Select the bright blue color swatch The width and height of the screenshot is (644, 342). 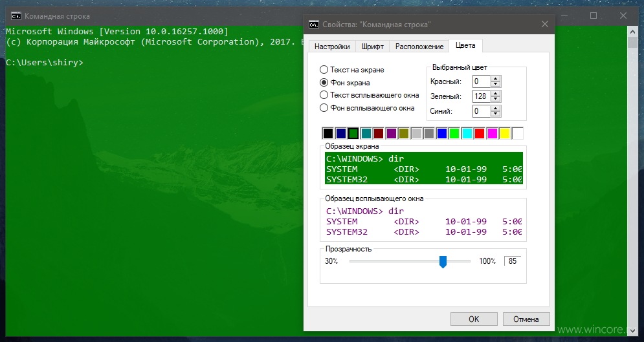[x=442, y=133]
